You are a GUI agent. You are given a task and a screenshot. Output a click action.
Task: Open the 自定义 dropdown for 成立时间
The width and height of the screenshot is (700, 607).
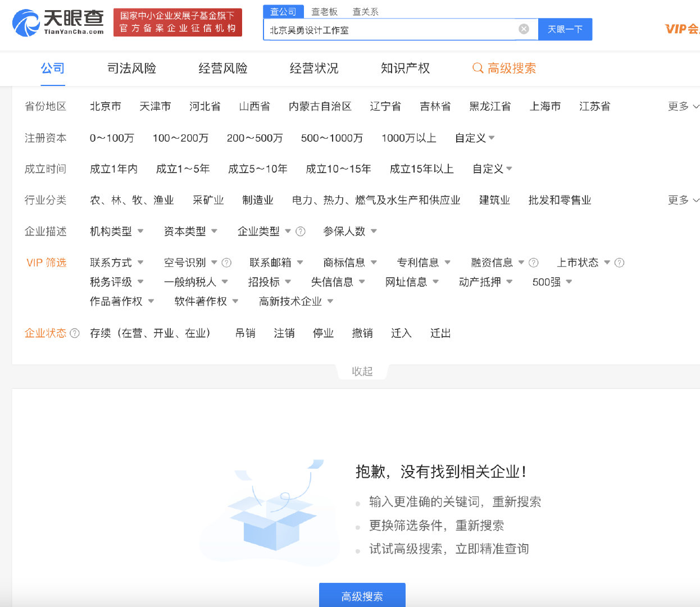(492, 168)
